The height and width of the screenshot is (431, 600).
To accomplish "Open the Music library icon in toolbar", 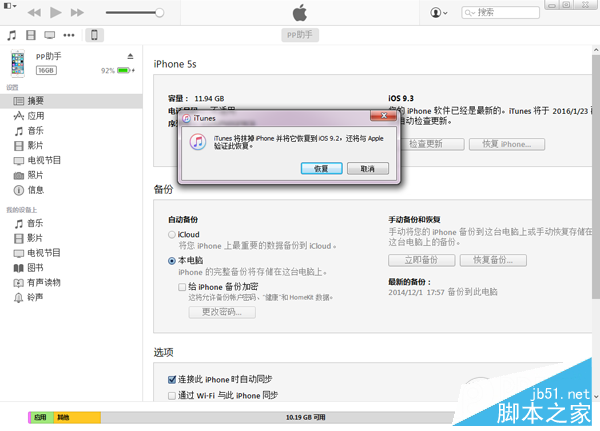I will [12, 35].
